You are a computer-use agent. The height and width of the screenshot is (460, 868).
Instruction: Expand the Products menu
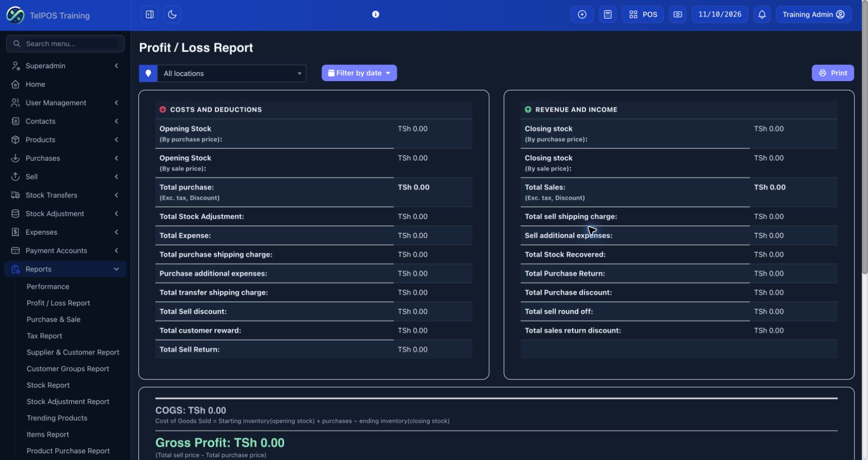[66, 140]
